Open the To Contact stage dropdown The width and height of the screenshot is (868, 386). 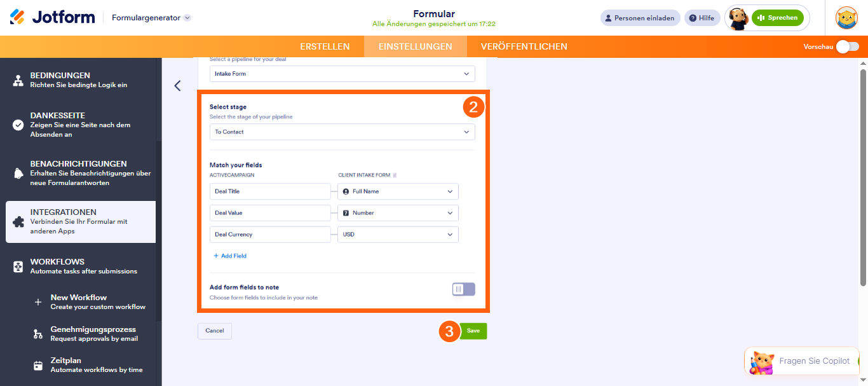pos(342,132)
